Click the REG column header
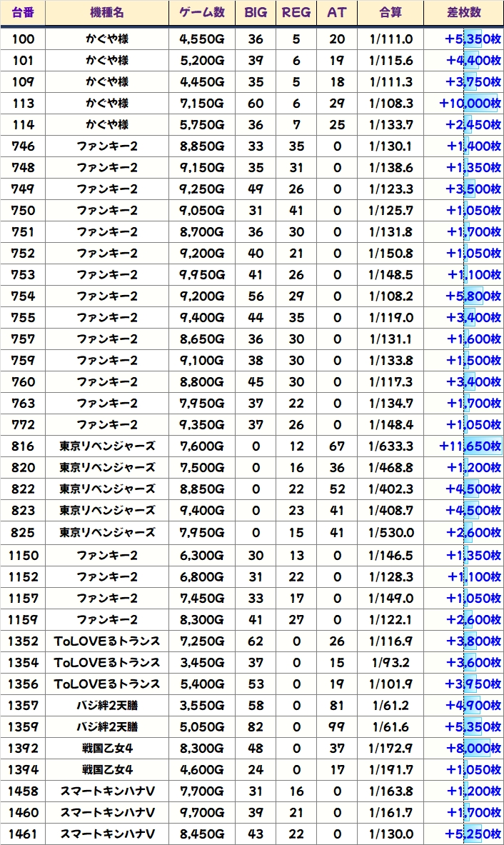This screenshot has width=504, height=845. click(296, 13)
